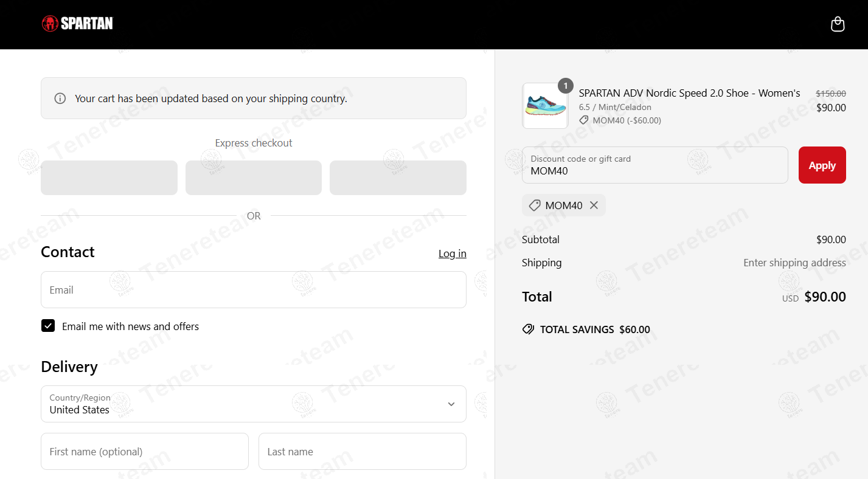Click the Express checkout label

click(254, 143)
